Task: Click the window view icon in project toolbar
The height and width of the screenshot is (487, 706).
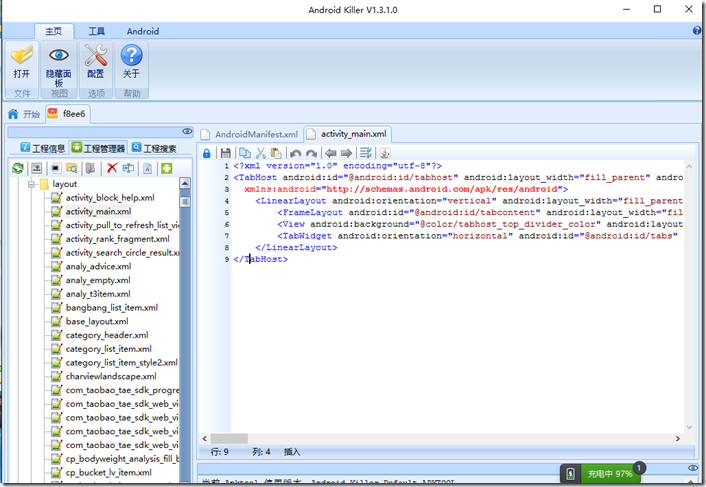Action: [55, 168]
